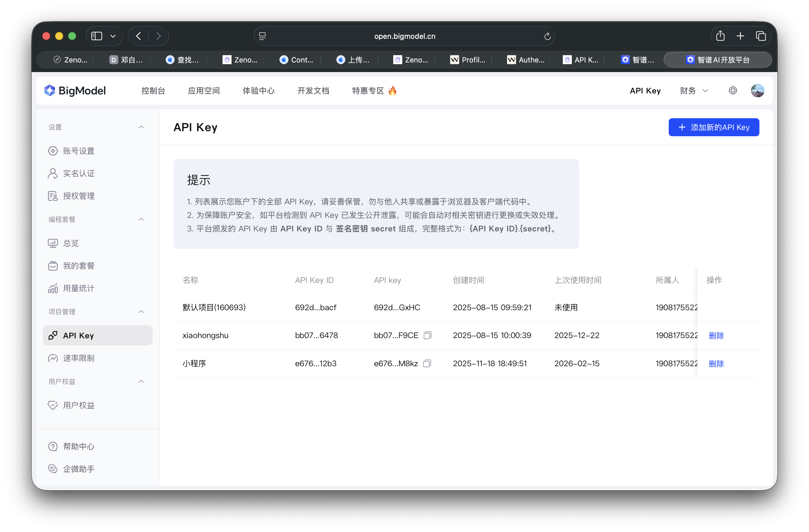Image resolution: width=809 pixels, height=532 pixels.
Task: Copy the xiaohongshu API key
Action: pos(427,335)
